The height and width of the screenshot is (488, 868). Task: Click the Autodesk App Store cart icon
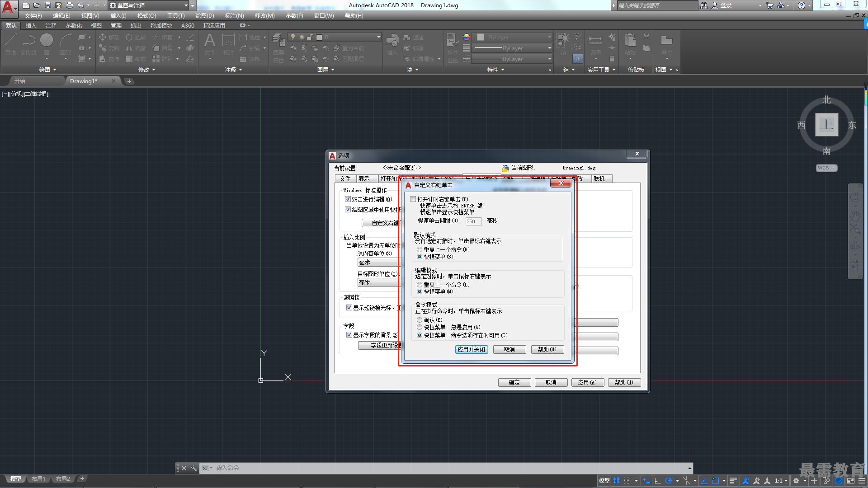770,5
